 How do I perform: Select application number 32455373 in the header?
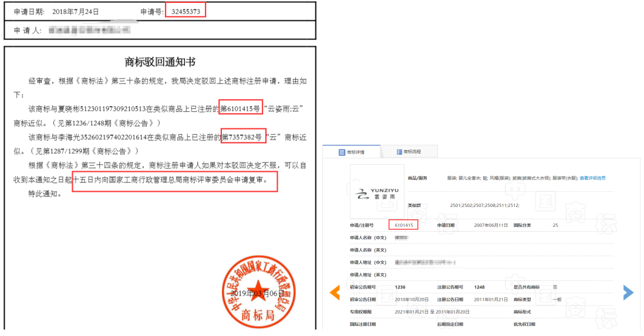186,11
